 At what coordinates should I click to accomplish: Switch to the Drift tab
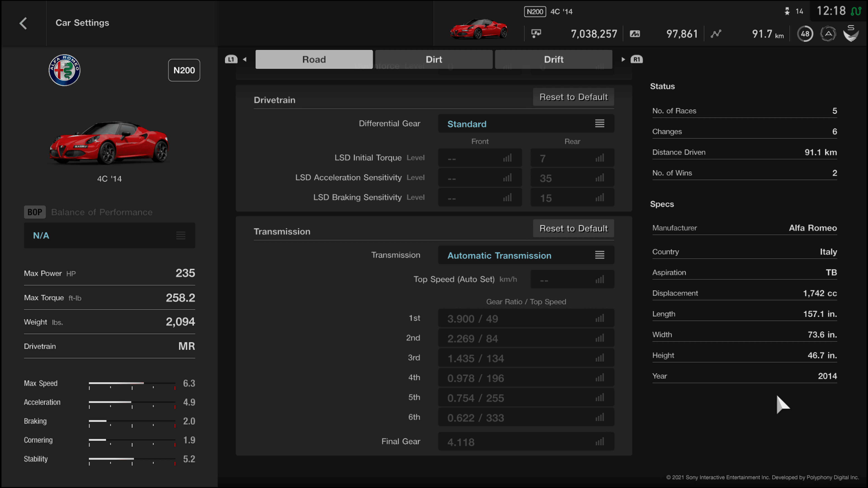554,59
